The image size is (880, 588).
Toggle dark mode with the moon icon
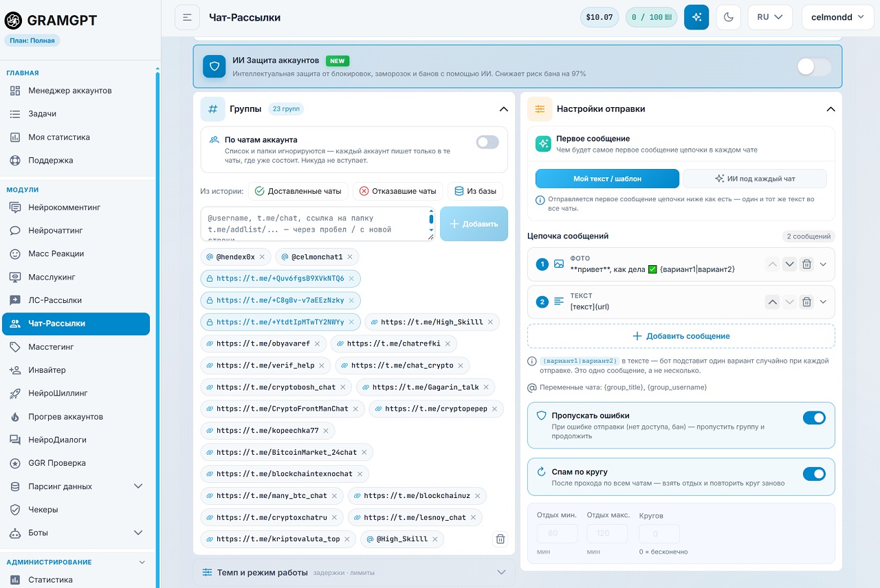pyautogui.click(x=729, y=17)
